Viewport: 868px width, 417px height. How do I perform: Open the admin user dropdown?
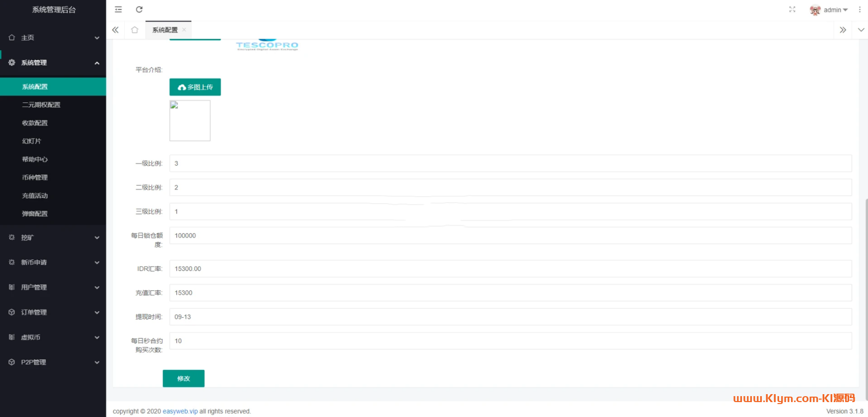(x=836, y=10)
